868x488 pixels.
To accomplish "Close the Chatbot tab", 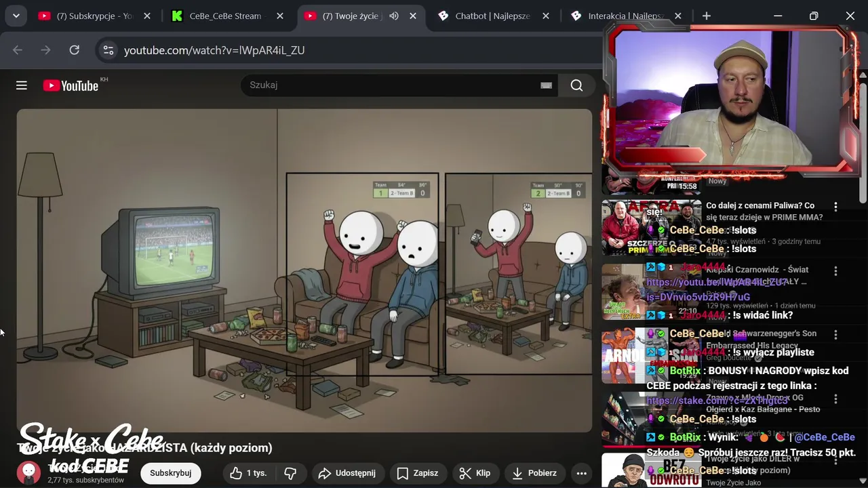I will click(x=546, y=16).
